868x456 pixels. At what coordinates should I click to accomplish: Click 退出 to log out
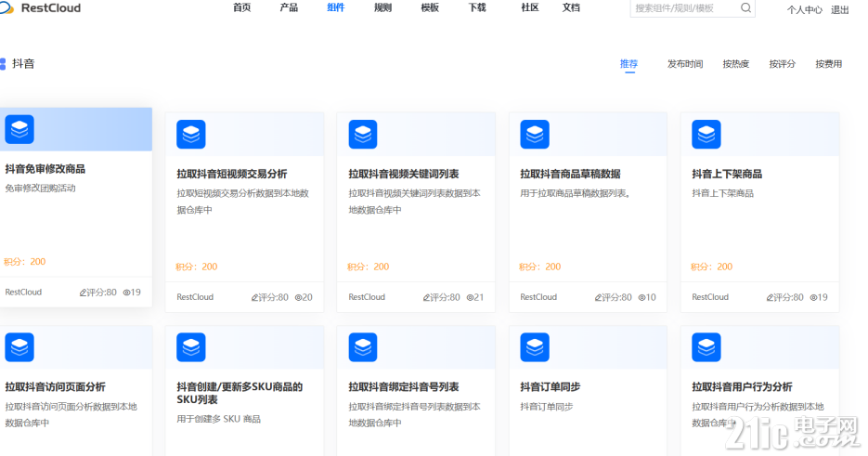pos(840,9)
